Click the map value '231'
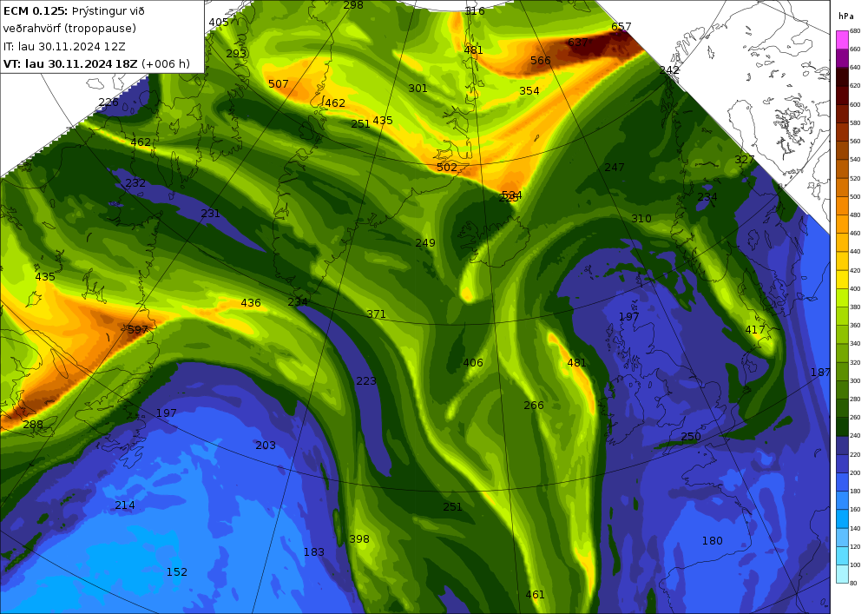This screenshot has height=614, width=868. [x=210, y=213]
